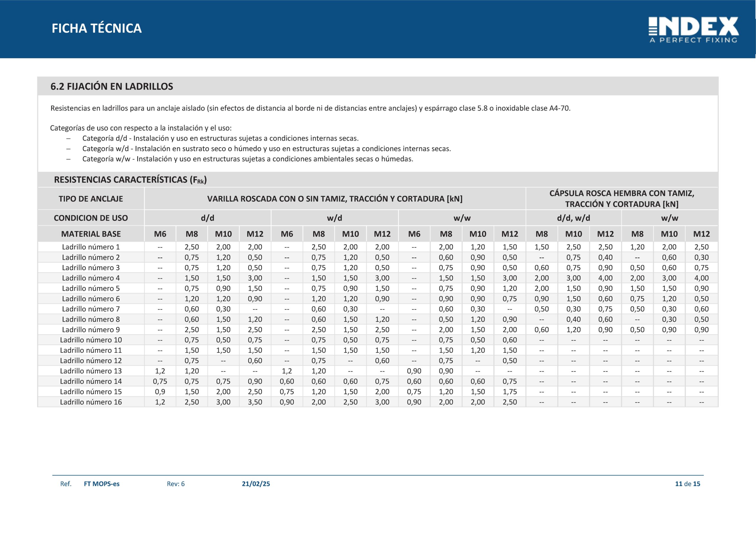The height and width of the screenshot is (535, 756).
Task: Select the Ladrillo número 11 row label
Action: [91, 350]
